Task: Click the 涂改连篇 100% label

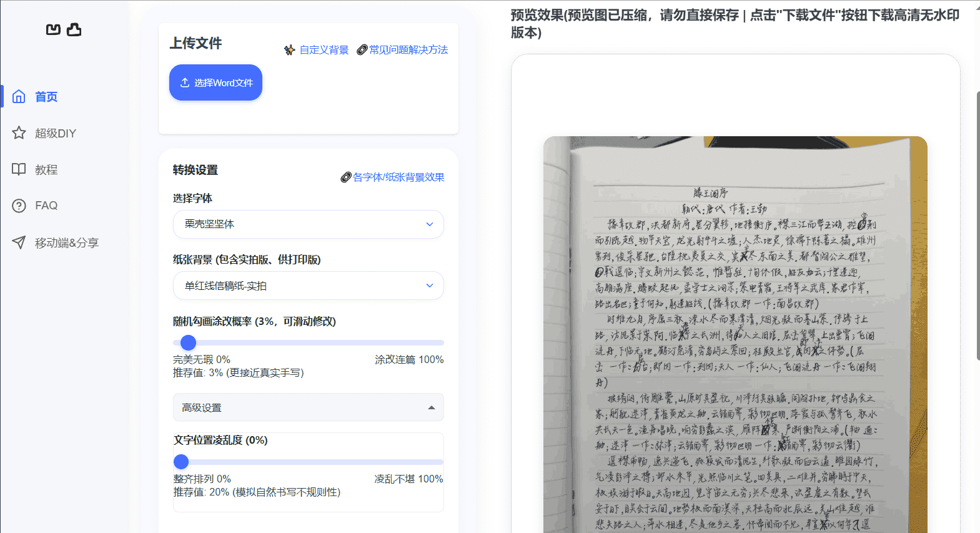Action: [409, 360]
